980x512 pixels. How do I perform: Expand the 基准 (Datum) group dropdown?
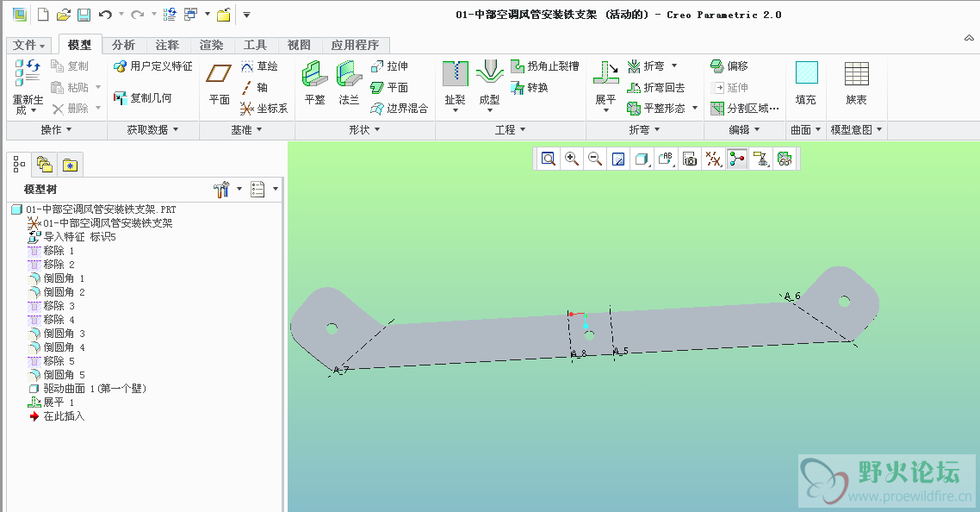246,129
